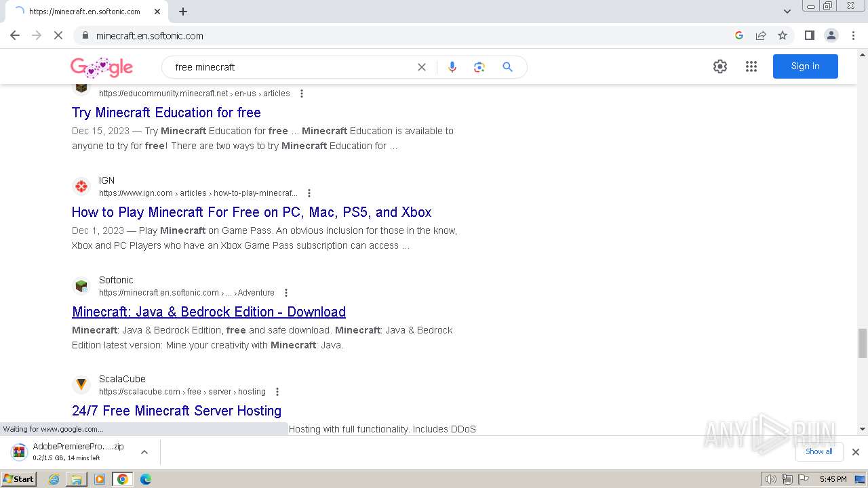Image resolution: width=868 pixels, height=488 pixels.
Task: Open the Windows Start menu
Action: pyautogui.click(x=18, y=479)
